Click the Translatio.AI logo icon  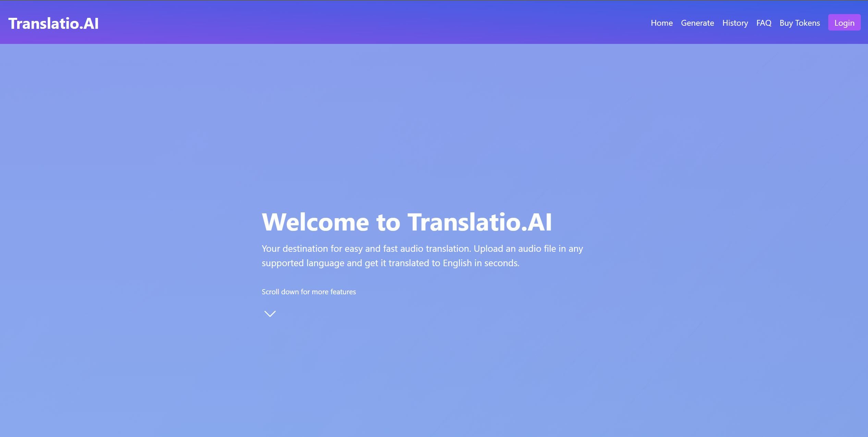53,22
